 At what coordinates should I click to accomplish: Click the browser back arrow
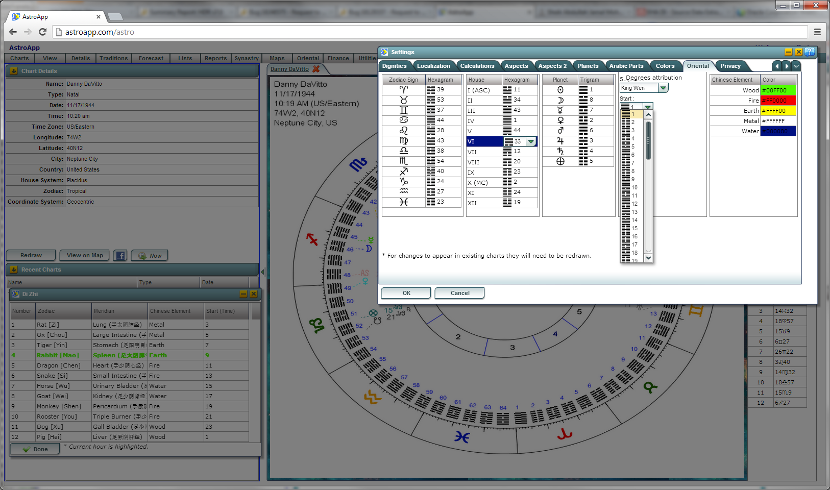pyautogui.click(x=11, y=32)
